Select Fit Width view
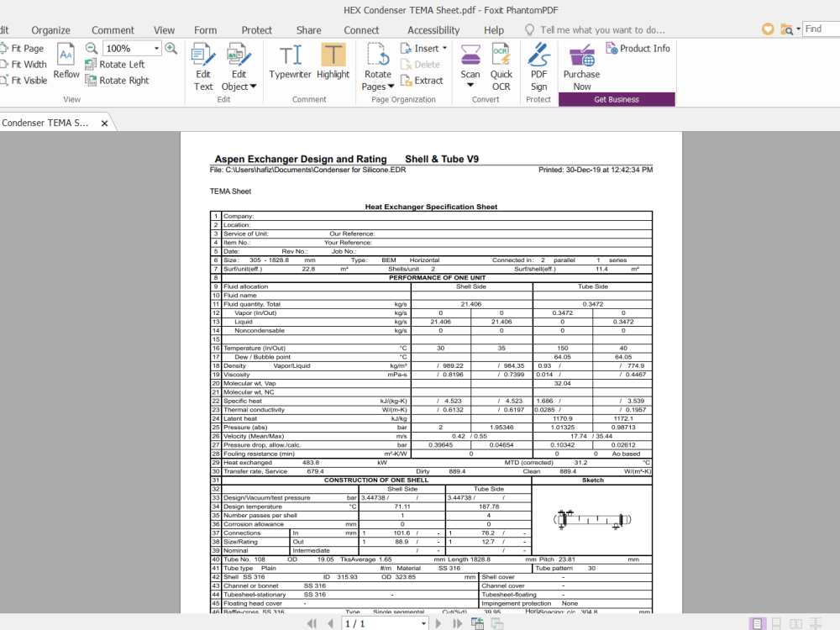The height and width of the screenshot is (630, 840). [24, 65]
